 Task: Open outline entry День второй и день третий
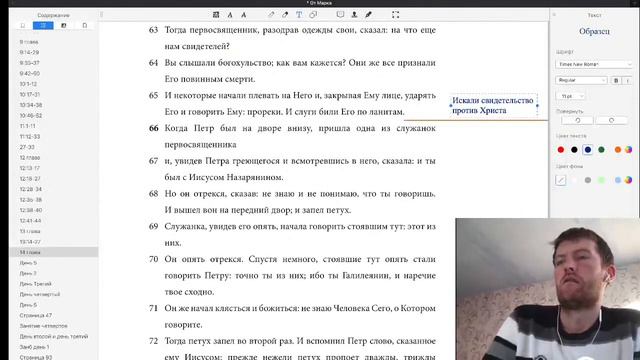pos(54,336)
